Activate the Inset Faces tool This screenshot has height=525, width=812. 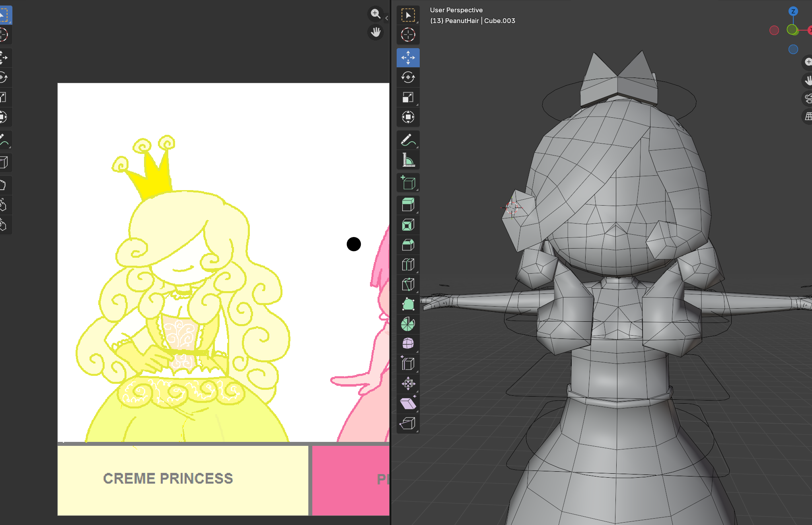pyautogui.click(x=408, y=225)
